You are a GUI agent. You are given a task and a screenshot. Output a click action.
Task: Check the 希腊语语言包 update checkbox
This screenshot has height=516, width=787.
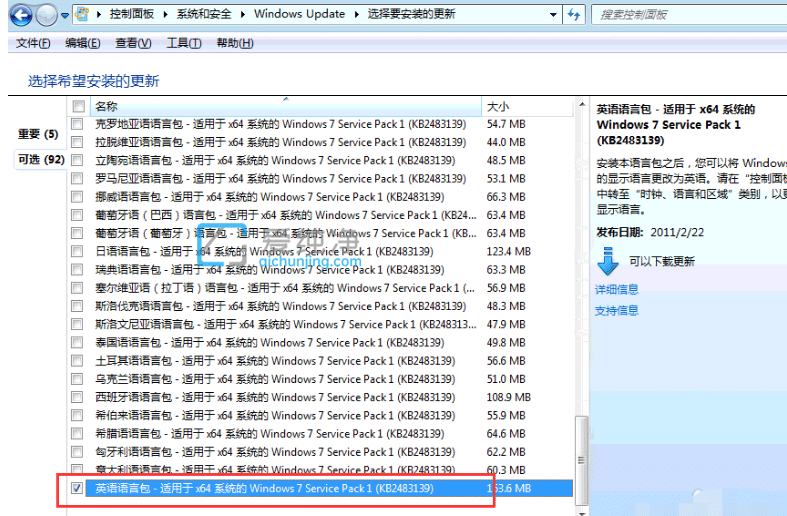pos(77,434)
